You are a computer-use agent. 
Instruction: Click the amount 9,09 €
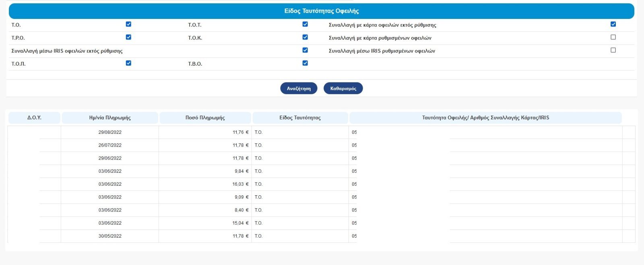click(x=242, y=197)
